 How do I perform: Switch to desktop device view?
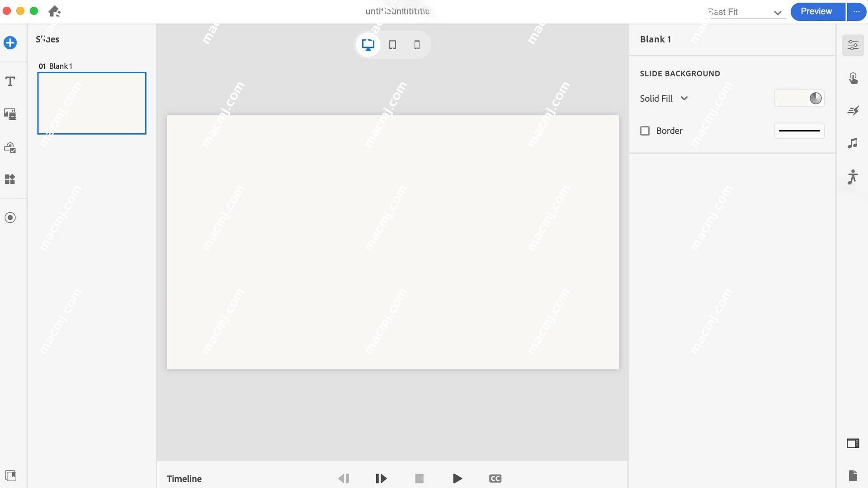368,45
